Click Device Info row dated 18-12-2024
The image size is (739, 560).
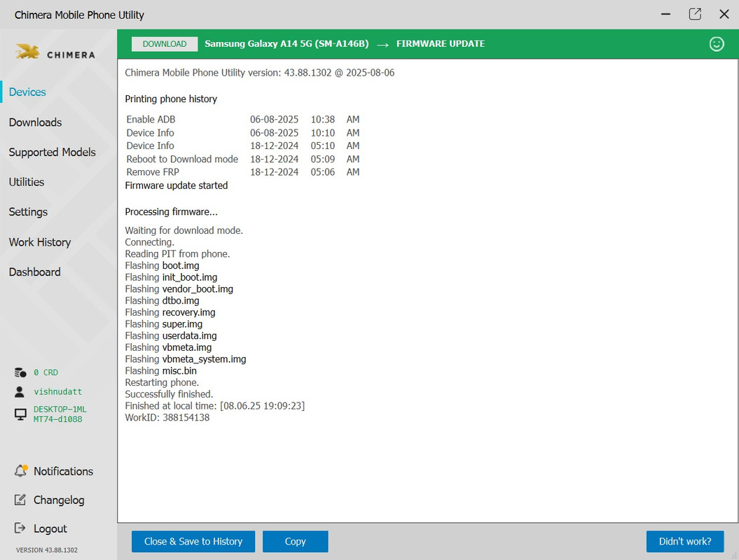[243, 146]
